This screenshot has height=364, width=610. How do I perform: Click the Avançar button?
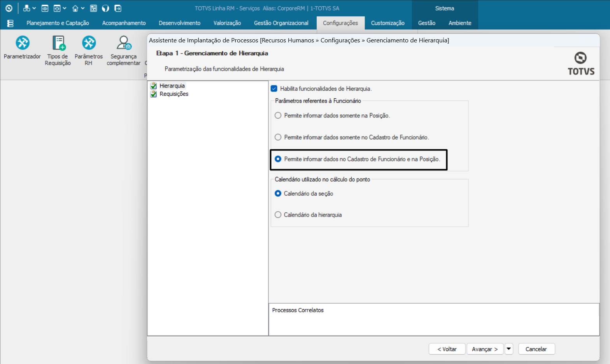[x=485, y=349]
